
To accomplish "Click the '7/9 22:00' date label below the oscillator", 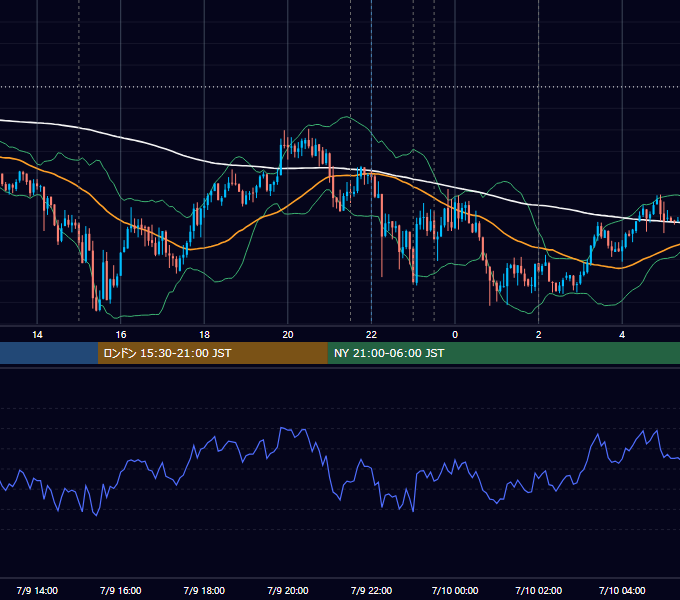I will point(371,590).
